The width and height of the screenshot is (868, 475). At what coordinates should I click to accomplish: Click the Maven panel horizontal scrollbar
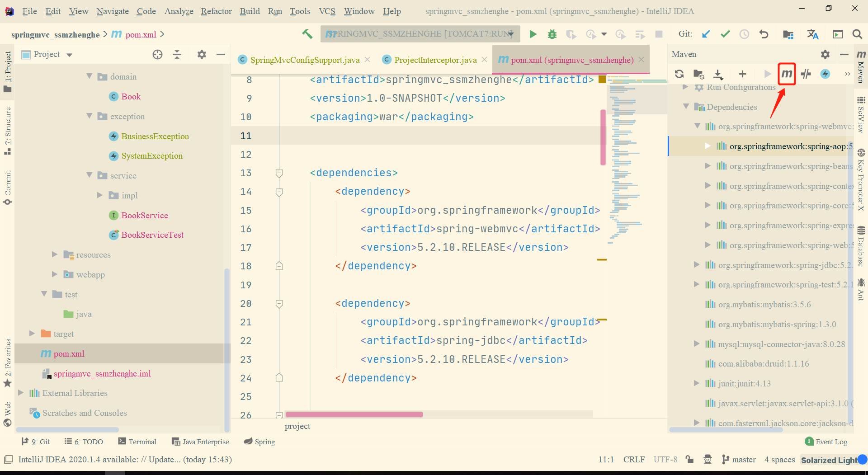[726, 429]
